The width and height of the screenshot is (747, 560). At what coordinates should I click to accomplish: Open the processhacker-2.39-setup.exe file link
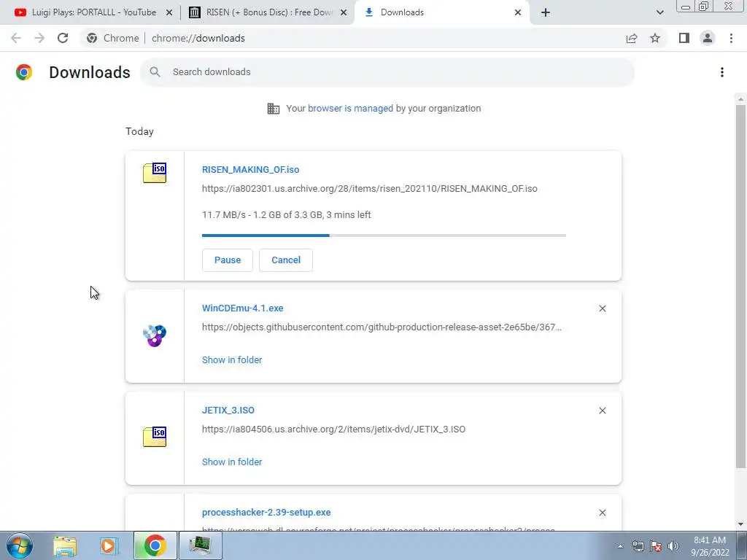tap(266, 513)
